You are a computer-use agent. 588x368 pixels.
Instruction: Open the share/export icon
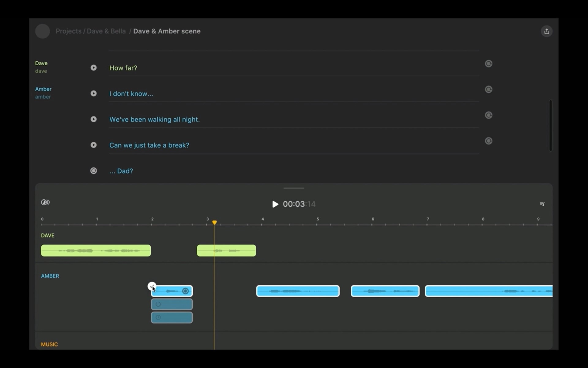[547, 31]
